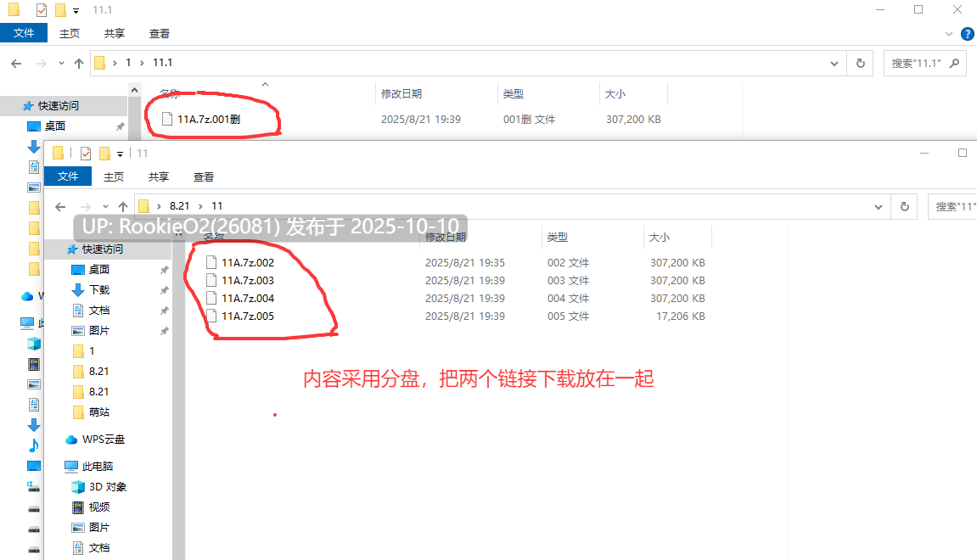Open 共享 tab in 11.1 window
Image resolution: width=977 pixels, height=560 pixels.
click(114, 34)
